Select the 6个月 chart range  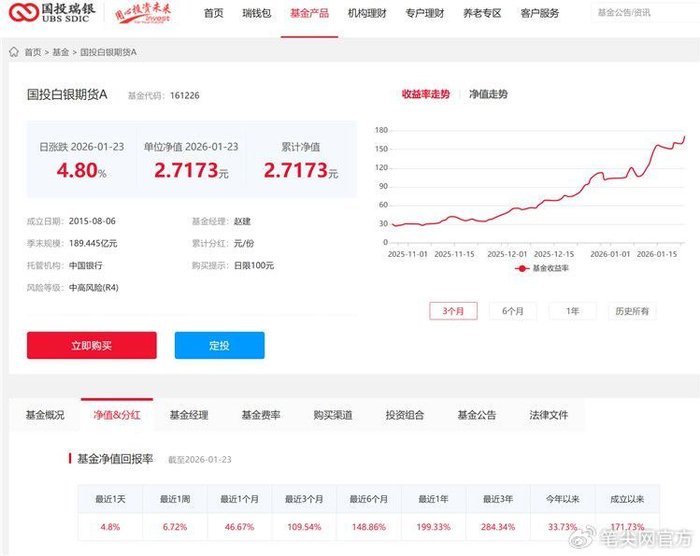513,311
